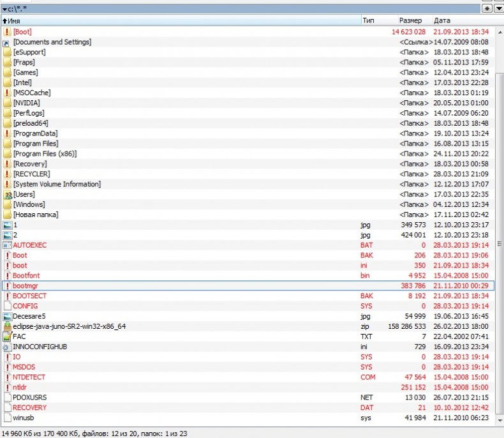
Task: Expand the c:\*.* path dropdown
Action: (5, 9)
